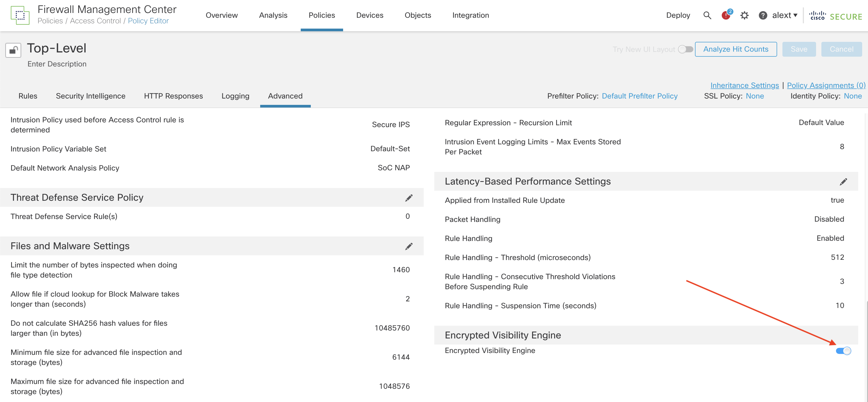868x402 pixels.
Task: Edit Latency-Based Performance Settings pencil icon
Action: (843, 182)
